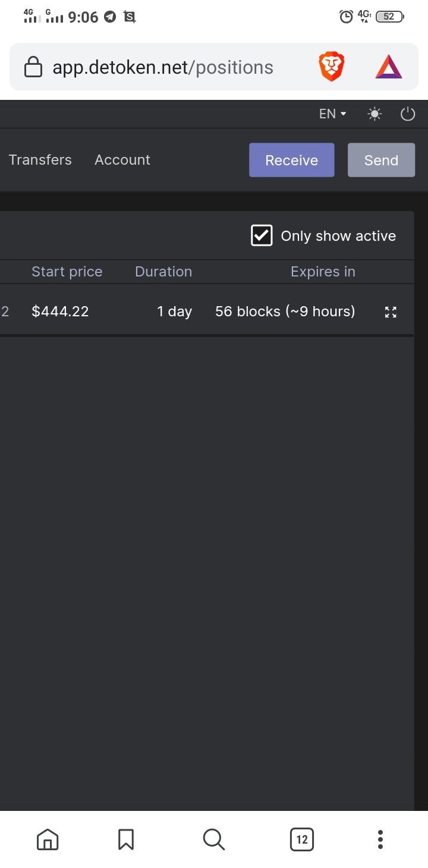Click the power logout icon
The height and width of the screenshot is (868, 428).
click(408, 114)
